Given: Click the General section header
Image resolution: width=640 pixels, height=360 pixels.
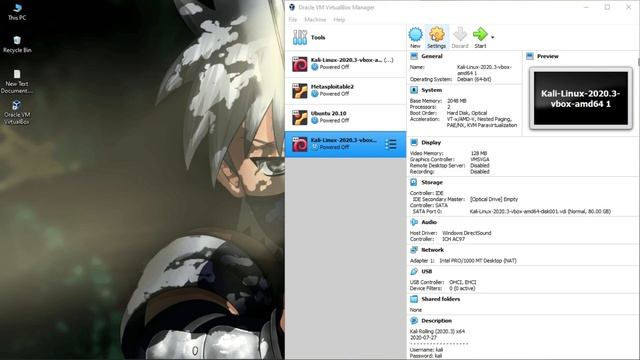Looking at the screenshot, I should pyautogui.click(x=432, y=56).
